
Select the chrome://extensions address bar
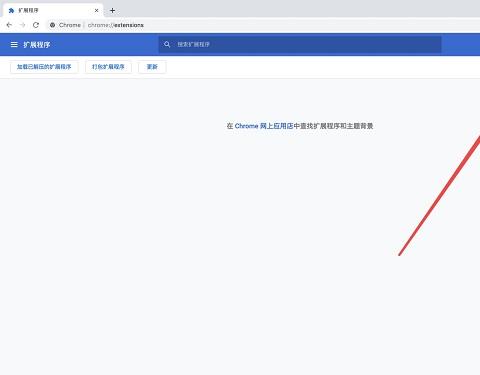263,25
